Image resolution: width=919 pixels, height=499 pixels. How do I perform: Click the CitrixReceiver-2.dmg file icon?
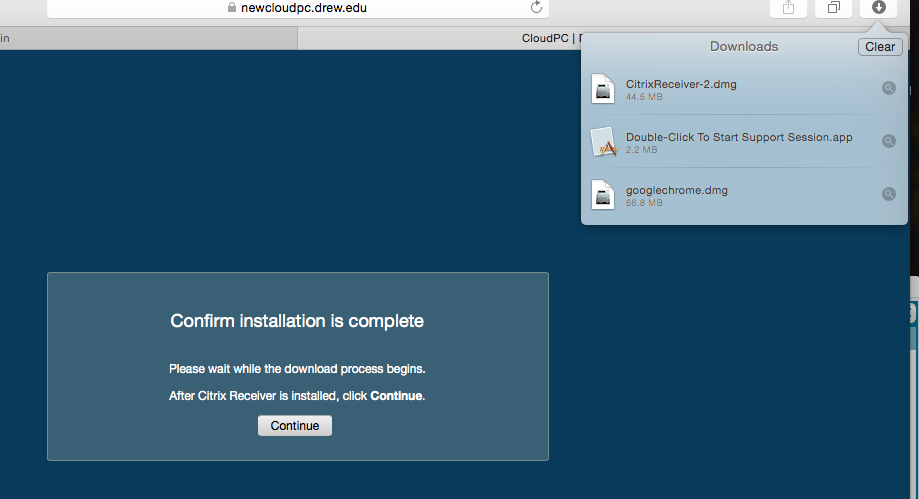pos(603,89)
